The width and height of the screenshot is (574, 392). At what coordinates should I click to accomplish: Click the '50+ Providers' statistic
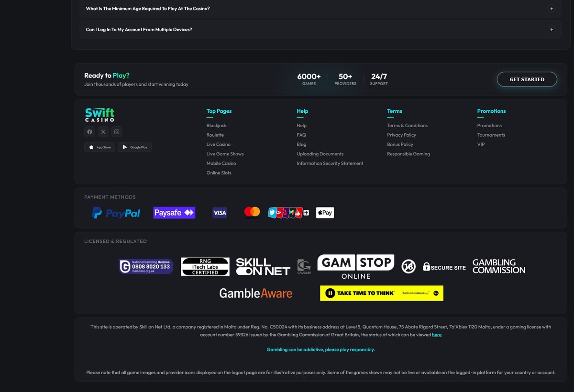tap(345, 79)
